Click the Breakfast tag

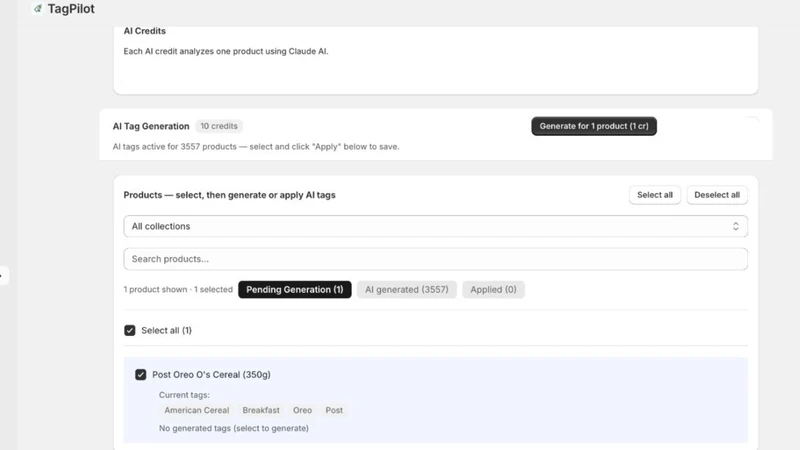click(261, 410)
